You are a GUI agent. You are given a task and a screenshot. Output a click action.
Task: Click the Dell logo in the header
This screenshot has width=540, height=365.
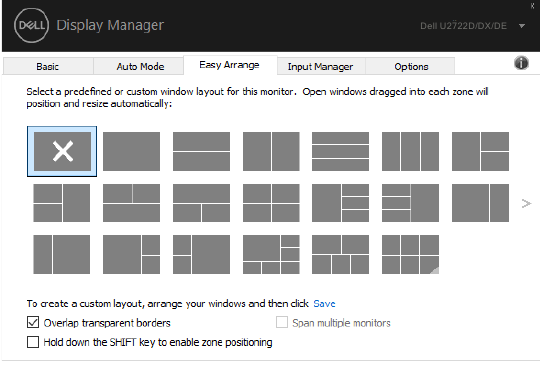31,25
